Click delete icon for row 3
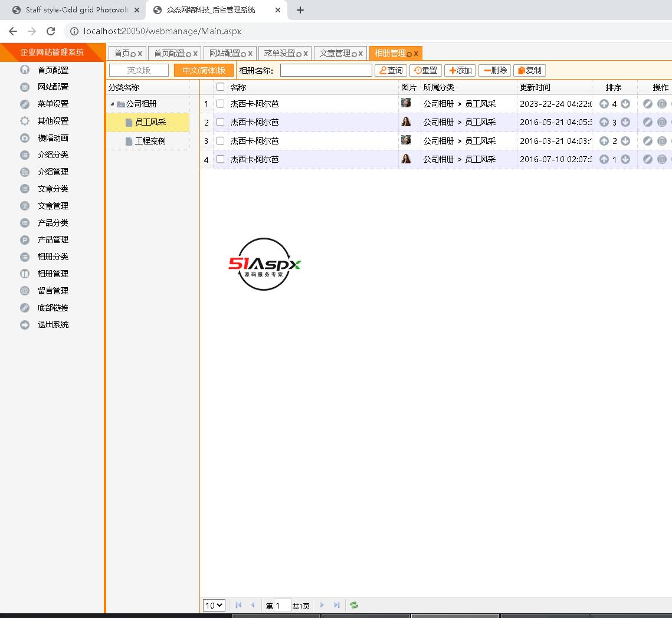Image resolution: width=672 pixels, height=618 pixels. point(662,141)
